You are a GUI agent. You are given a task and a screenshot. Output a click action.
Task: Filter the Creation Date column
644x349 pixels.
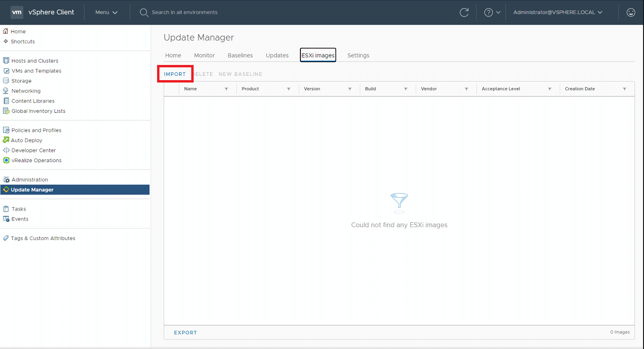point(625,89)
